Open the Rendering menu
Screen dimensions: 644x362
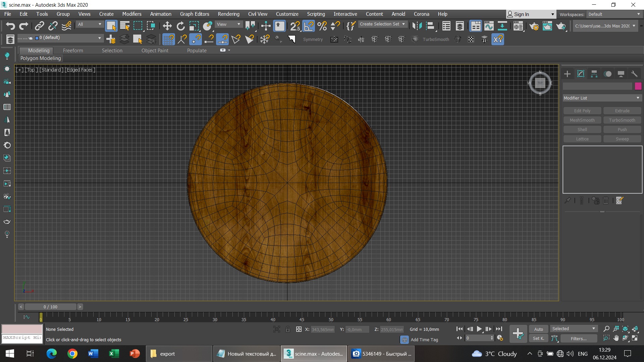(228, 14)
